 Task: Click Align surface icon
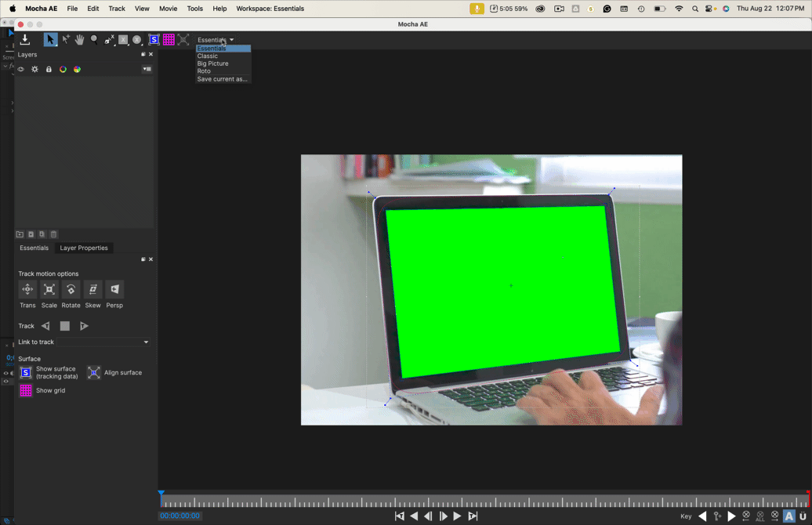click(94, 373)
